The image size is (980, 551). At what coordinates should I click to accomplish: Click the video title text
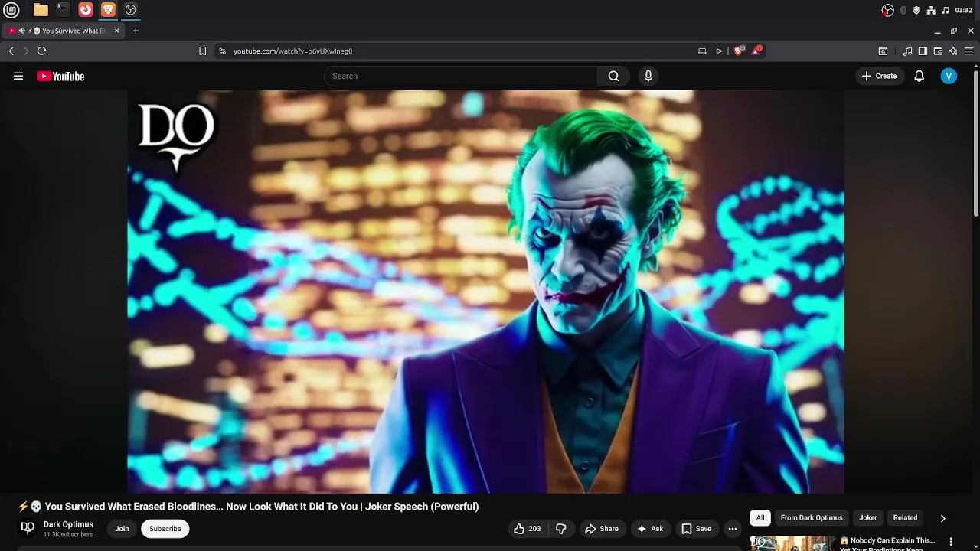[248, 507]
